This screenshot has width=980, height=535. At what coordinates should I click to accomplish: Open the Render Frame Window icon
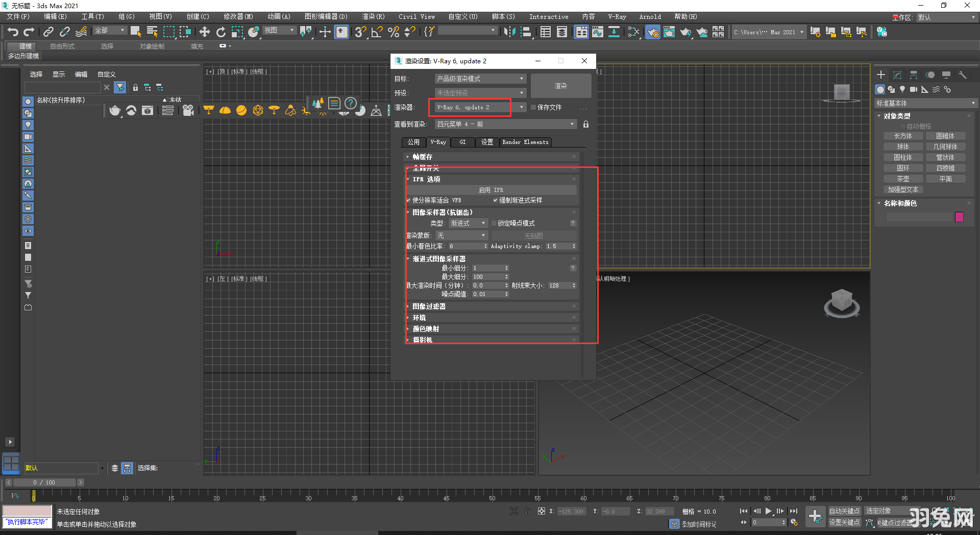pyautogui.click(x=669, y=32)
